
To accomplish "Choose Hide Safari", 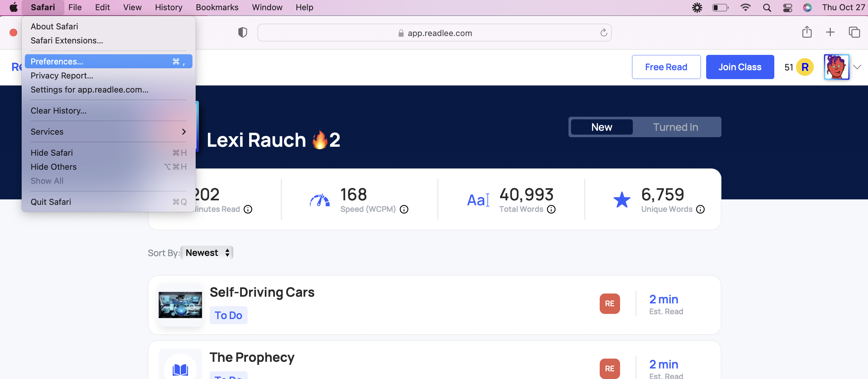I will [x=108, y=153].
